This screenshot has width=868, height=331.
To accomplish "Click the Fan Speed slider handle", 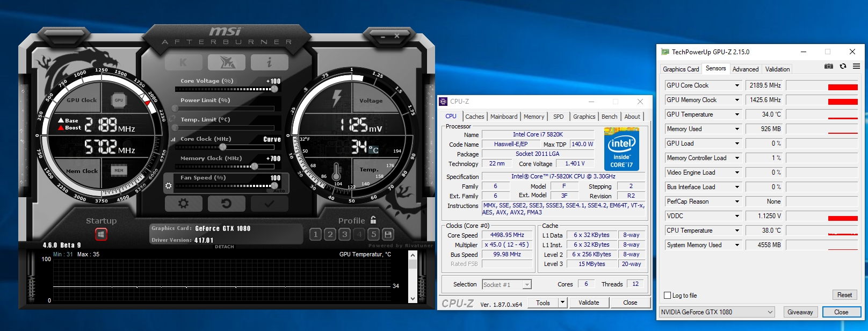I will click(x=275, y=186).
